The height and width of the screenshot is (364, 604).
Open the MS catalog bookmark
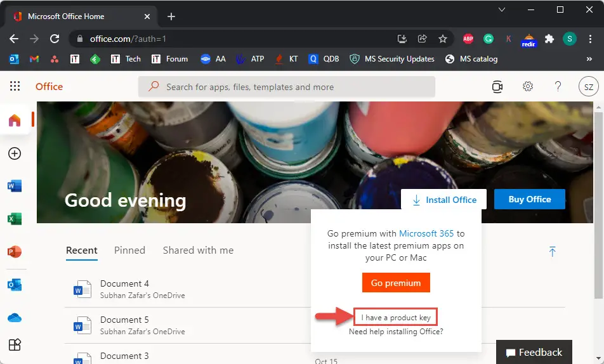tap(471, 59)
